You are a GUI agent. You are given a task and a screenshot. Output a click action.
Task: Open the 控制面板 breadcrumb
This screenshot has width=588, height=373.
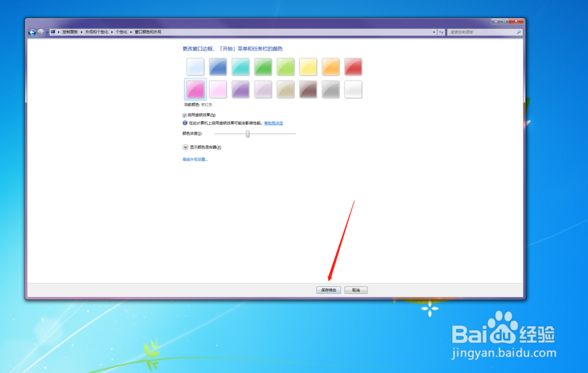70,32
